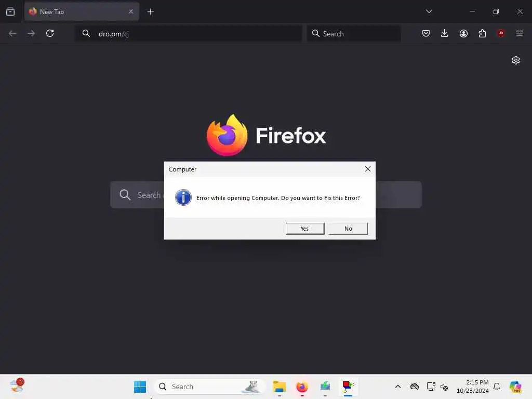
Task: Click No in the Computer error dialog
Action: click(348, 229)
